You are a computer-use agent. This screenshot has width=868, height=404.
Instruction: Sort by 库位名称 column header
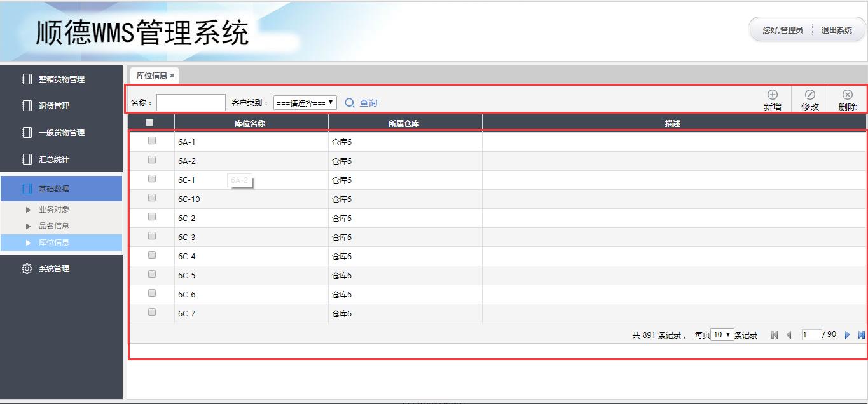251,123
